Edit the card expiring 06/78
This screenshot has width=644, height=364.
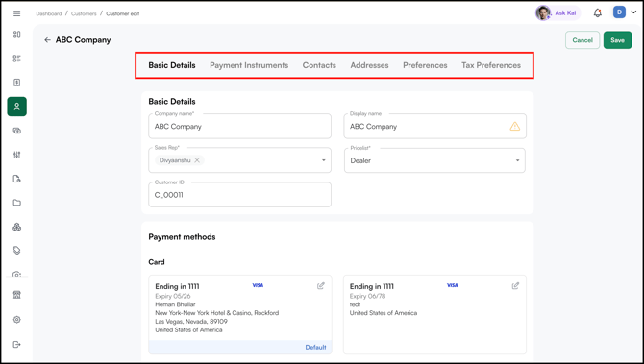[x=515, y=286]
